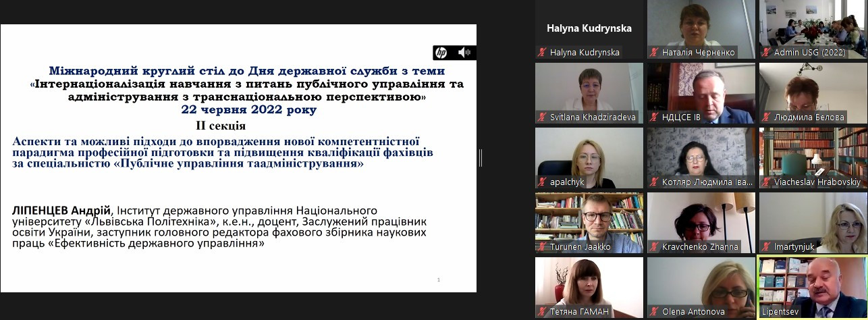Click muted mic icon beside Viacheslav Hrabovskiy
Image resolution: width=868 pixels, height=320 pixels.
765,182
